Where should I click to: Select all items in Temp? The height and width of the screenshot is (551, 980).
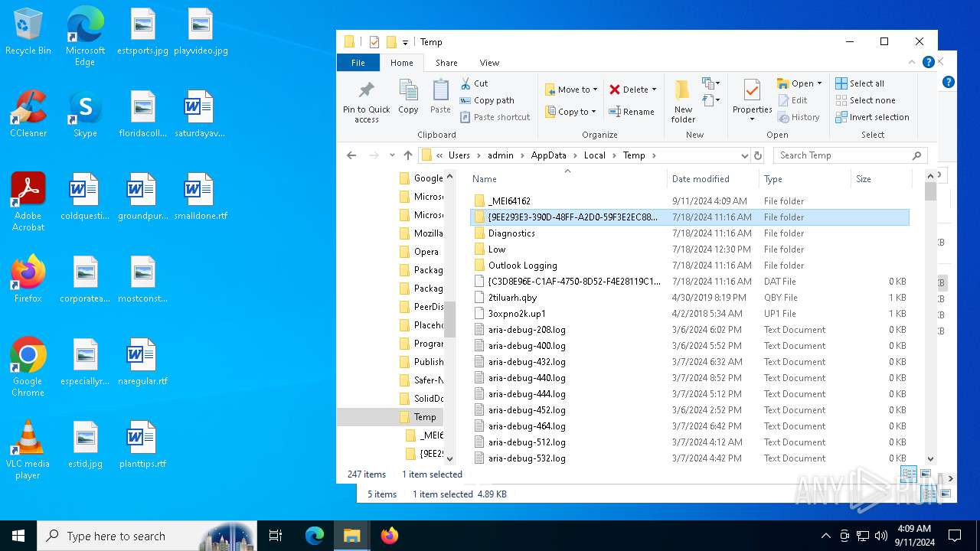click(860, 83)
